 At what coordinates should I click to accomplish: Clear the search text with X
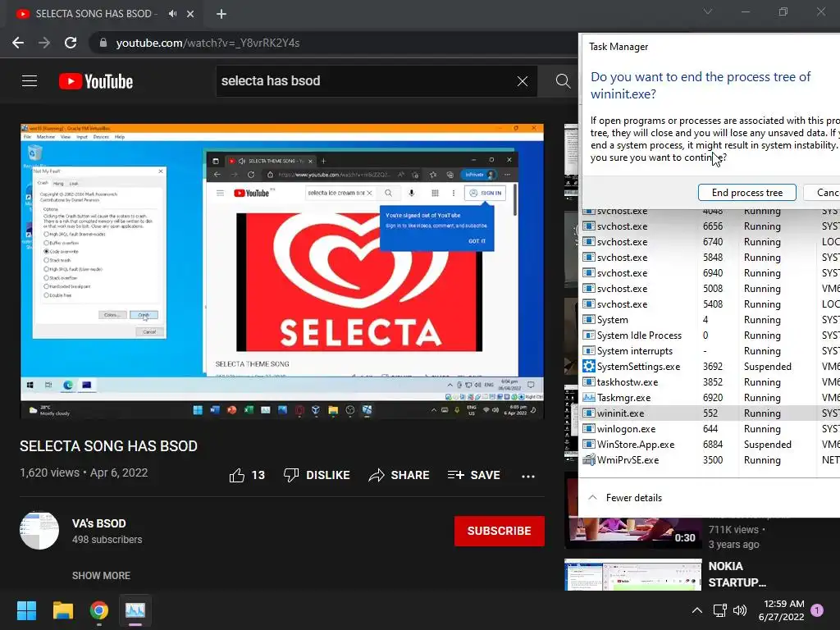coord(523,81)
